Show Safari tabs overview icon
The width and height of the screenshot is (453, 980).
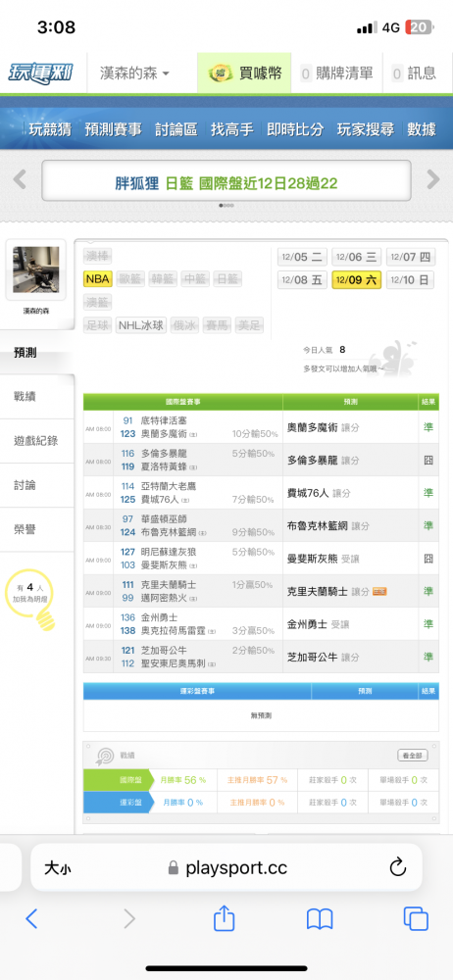(416, 918)
